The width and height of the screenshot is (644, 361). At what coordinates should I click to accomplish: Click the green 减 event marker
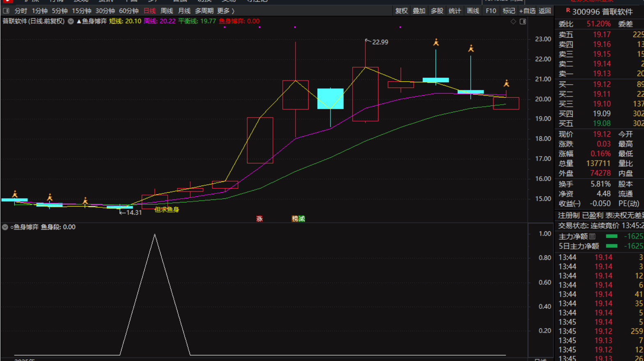[x=302, y=219]
